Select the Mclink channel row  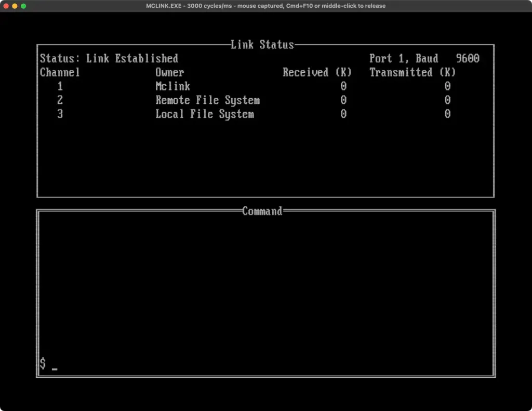coord(173,86)
